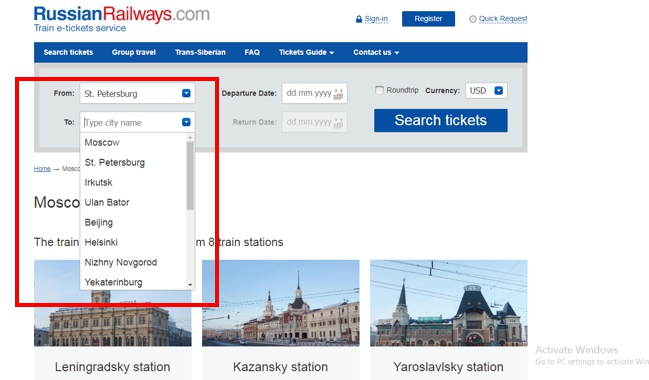
Task: Follow the Home breadcrumb link
Action: tap(42, 168)
